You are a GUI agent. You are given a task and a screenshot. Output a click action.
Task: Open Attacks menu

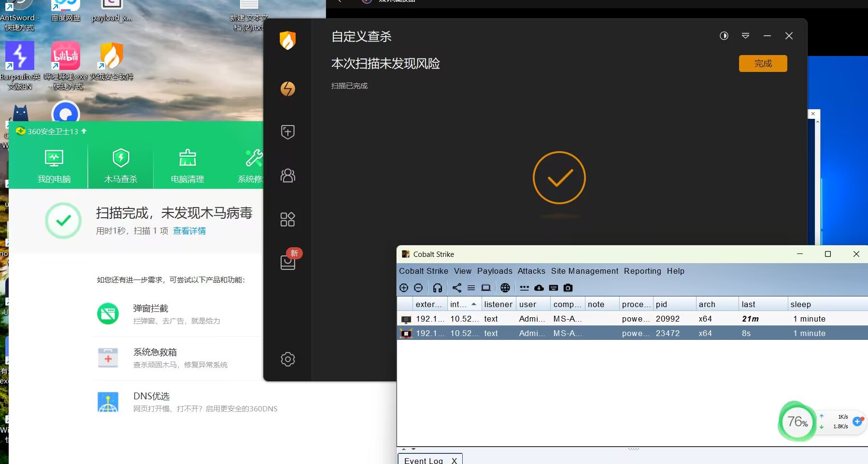(x=531, y=271)
